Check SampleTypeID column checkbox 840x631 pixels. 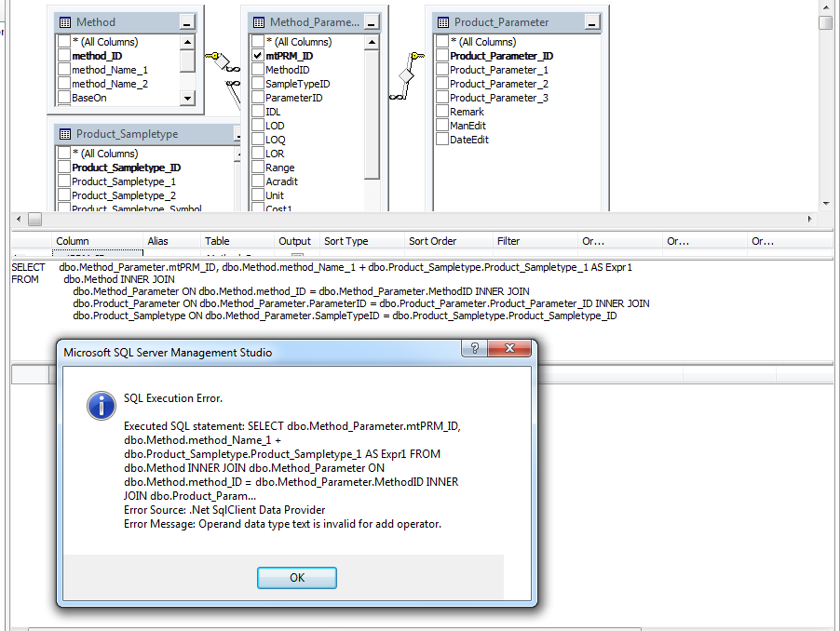coord(258,84)
